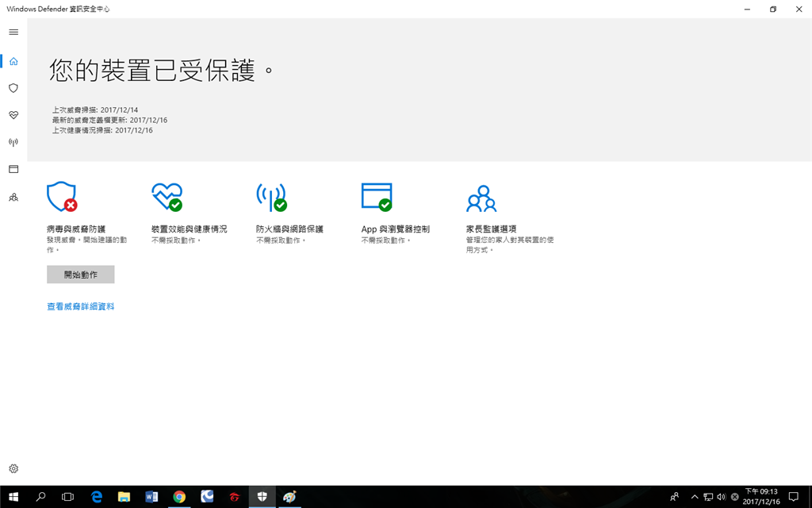The height and width of the screenshot is (508, 812).
Task: Open the blue crescent app on taskbar
Action: point(207,497)
